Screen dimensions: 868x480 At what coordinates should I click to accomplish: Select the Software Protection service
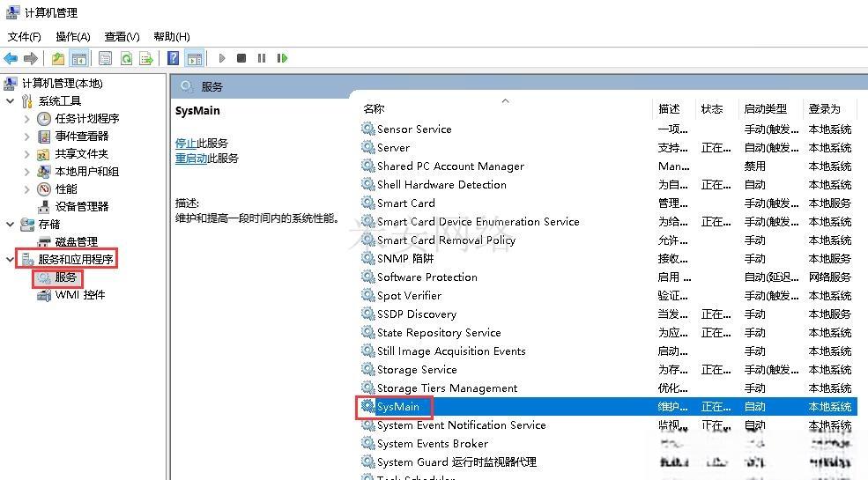[x=608, y=277]
